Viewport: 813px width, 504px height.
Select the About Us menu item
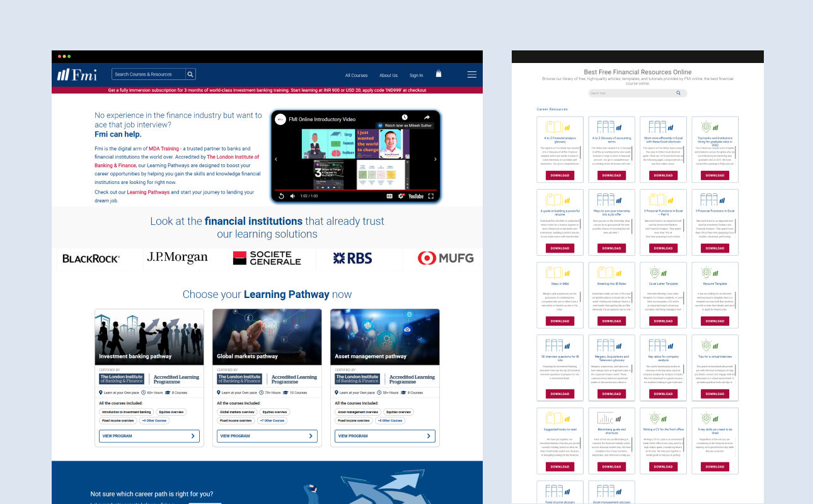tap(388, 75)
